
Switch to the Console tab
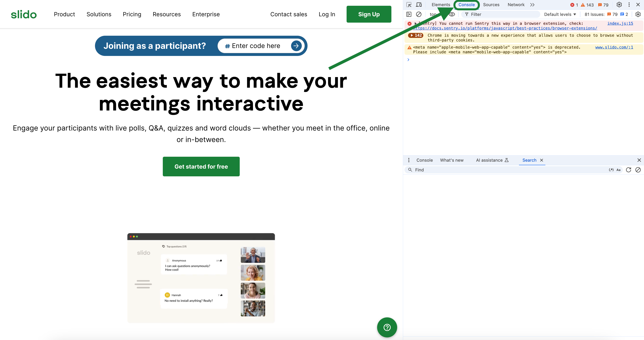[x=467, y=5]
